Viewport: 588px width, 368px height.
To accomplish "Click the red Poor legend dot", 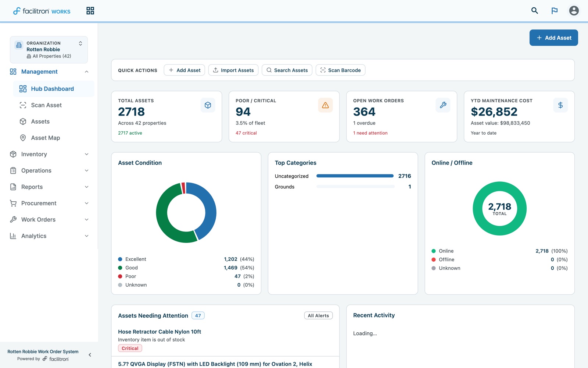I will [120, 276].
